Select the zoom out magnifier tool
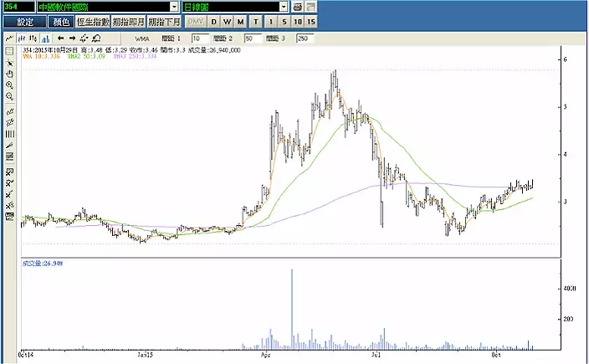Image resolution: width=589 pixels, height=364 pixels. (x=9, y=96)
